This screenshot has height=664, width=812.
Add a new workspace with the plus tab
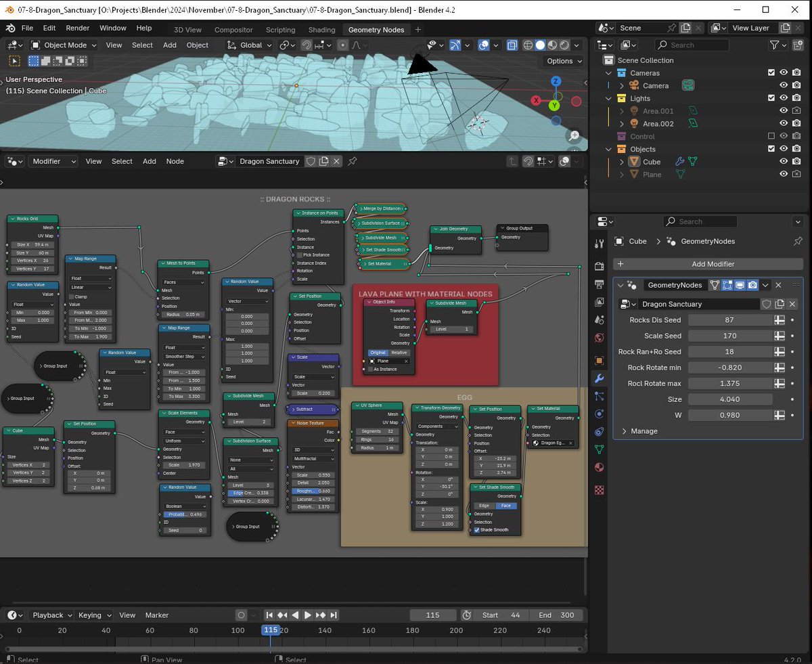click(x=418, y=30)
